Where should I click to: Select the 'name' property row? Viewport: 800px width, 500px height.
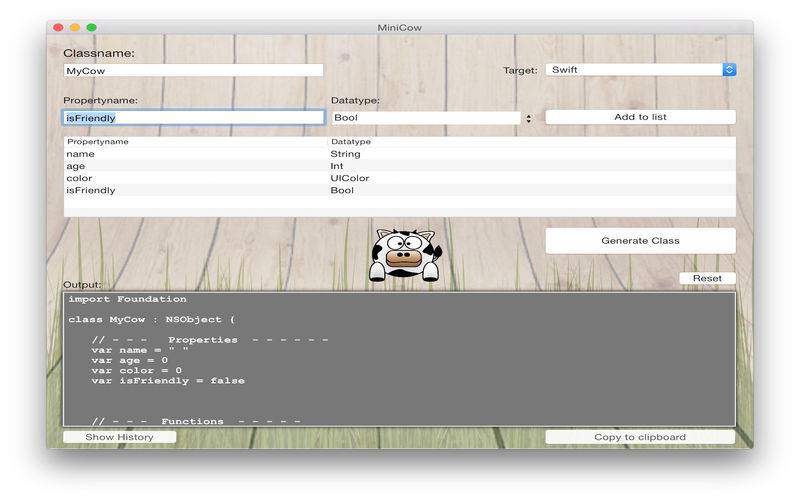(x=399, y=154)
